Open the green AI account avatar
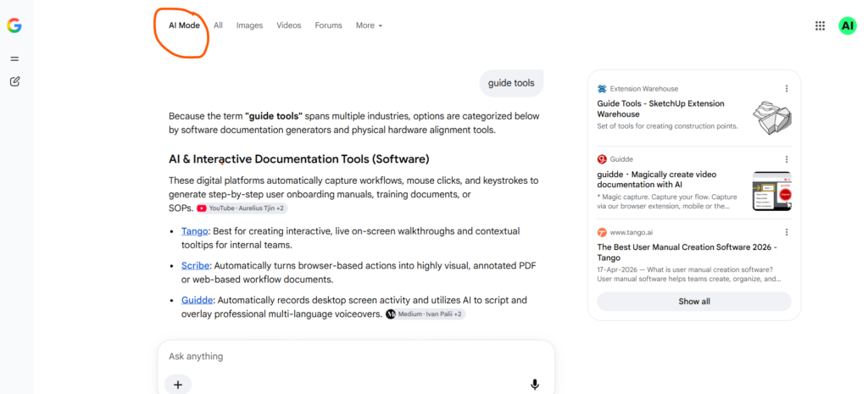This screenshot has width=868, height=394. pyautogui.click(x=847, y=25)
